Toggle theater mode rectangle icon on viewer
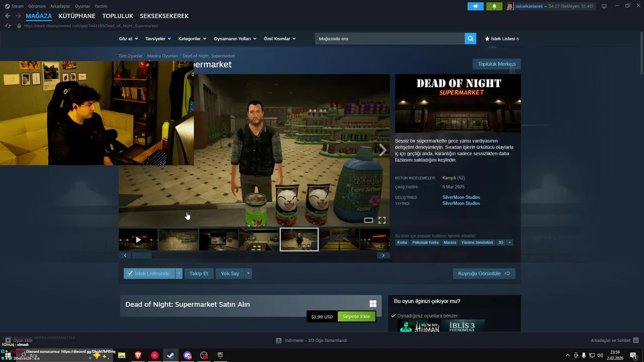Viewport: 644px width, 362px height. 368,220
